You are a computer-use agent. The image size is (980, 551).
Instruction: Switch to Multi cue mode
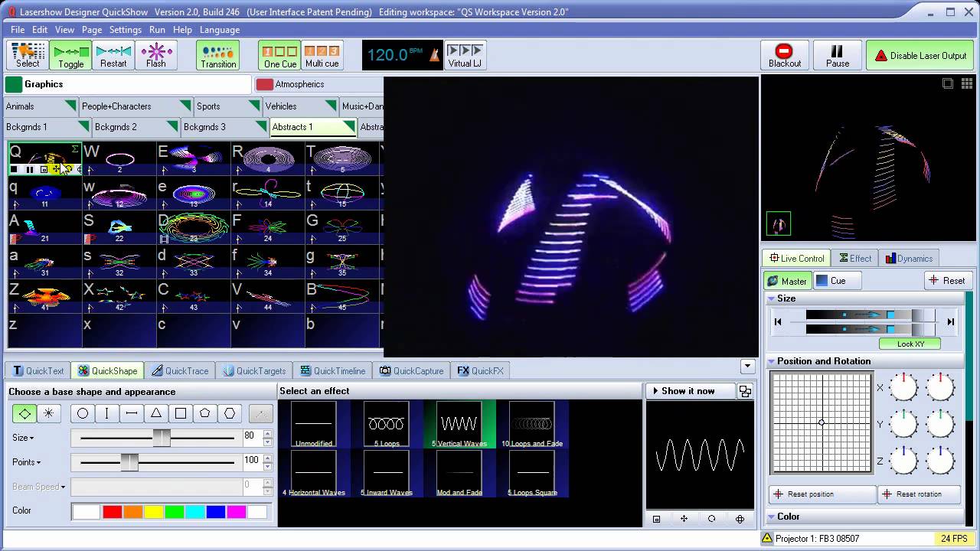322,55
